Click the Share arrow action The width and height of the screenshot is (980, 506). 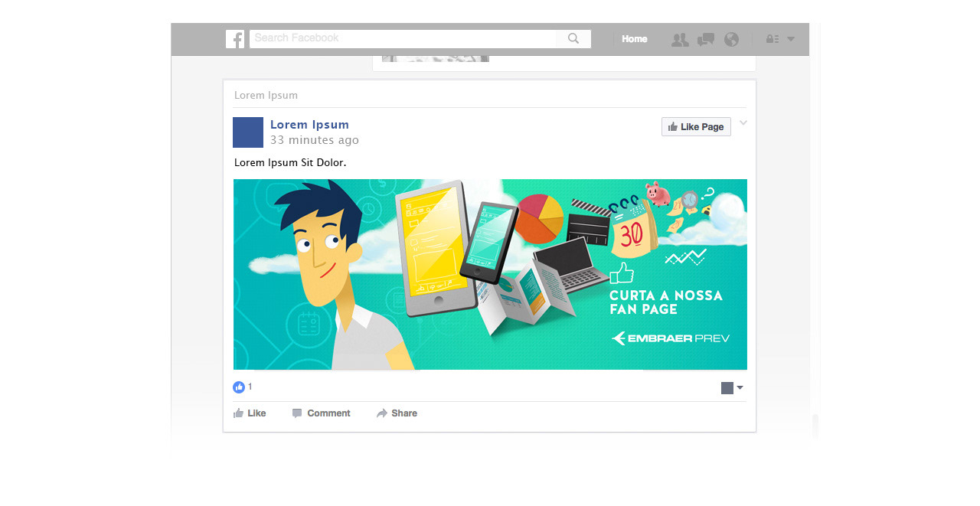[x=397, y=413]
